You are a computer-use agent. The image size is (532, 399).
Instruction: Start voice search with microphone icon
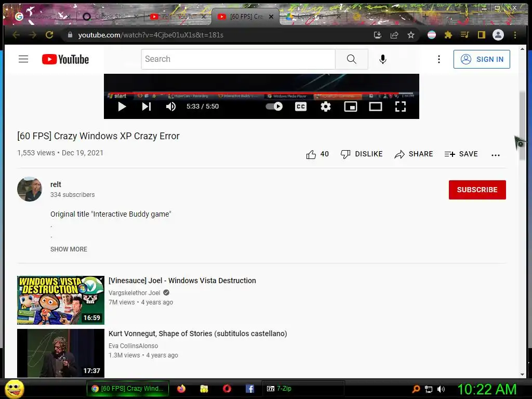pyautogui.click(x=383, y=59)
